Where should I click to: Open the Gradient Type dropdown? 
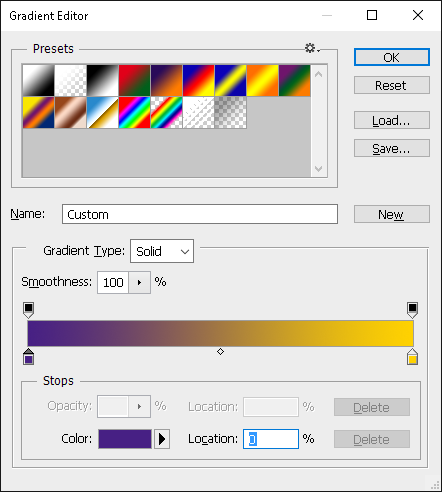tap(162, 251)
